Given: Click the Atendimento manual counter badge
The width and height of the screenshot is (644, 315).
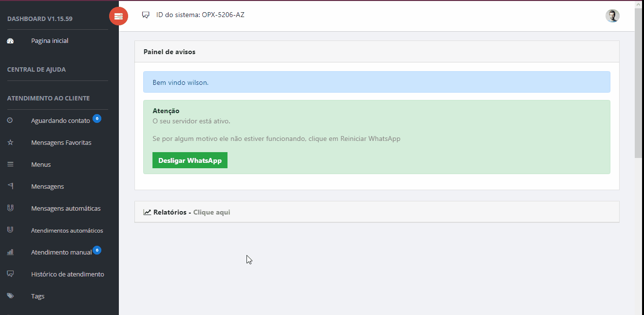Looking at the screenshot, I should [x=97, y=250].
